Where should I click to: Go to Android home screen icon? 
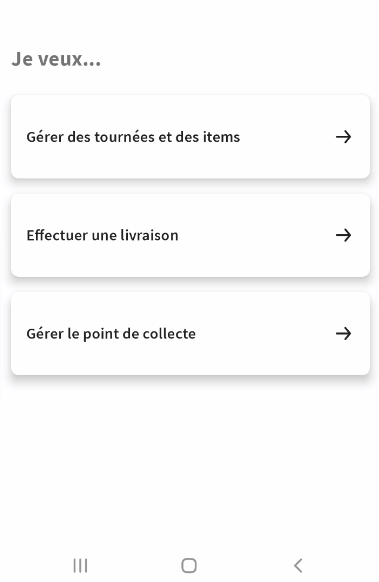click(x=189, y=566)
